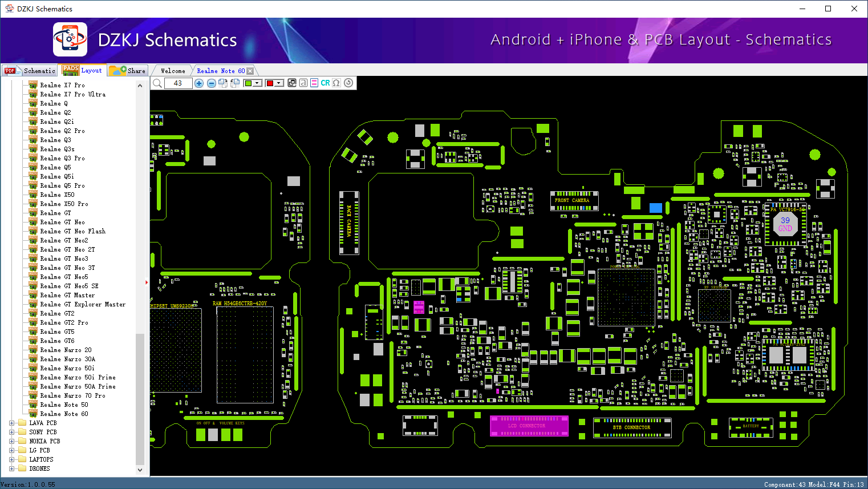This screenshot has width=868, height=489.
Task: Click the Version 1.0.0.55 status text
Action: click(x=28, y=484)
